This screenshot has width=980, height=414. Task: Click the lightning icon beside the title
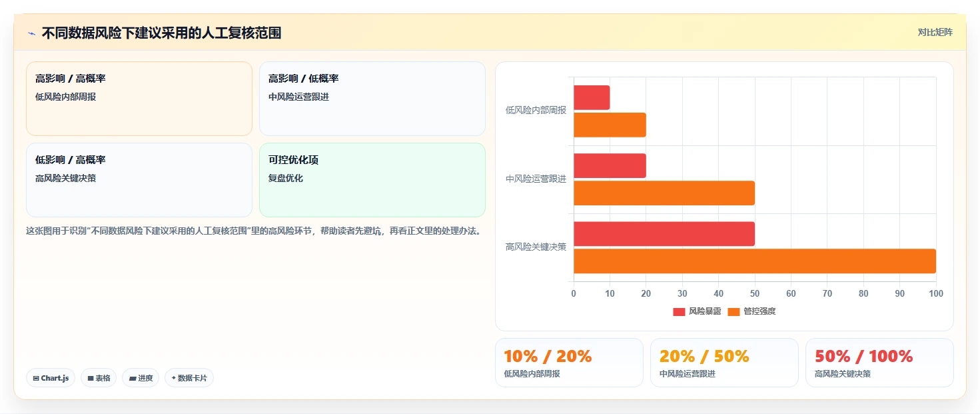31,33
